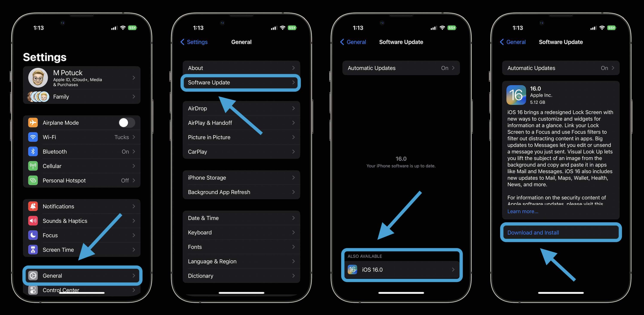This screenshot has width=644, height=315.
Task: Tap the AirDrop settings icon
Action: point(241,108)
